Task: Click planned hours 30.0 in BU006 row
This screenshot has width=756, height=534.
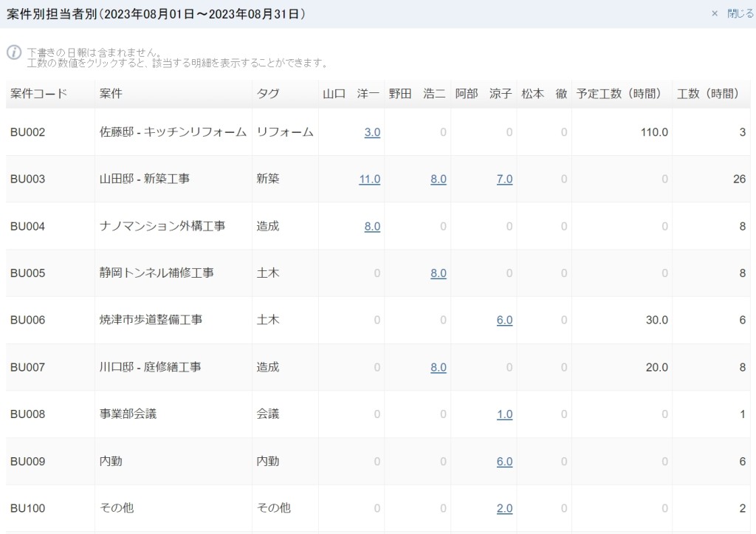Action: [656, 320]
